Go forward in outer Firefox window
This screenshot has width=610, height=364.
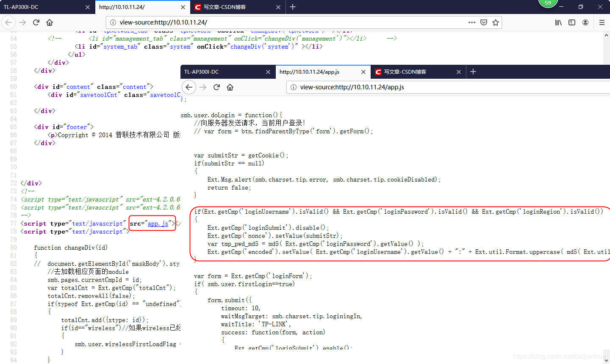[x=23, y=22]
